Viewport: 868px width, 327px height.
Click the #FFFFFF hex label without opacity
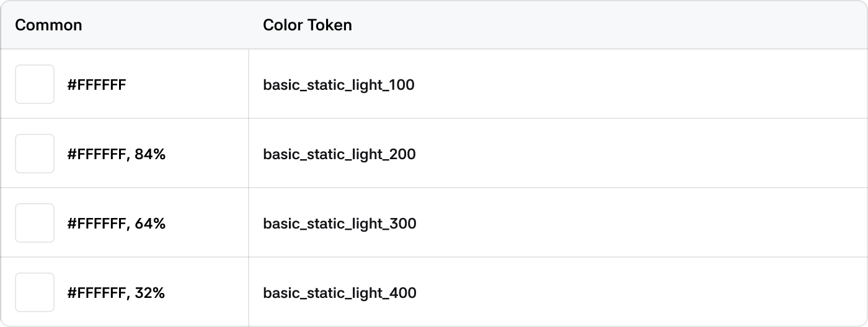click(x=97, y=85)
